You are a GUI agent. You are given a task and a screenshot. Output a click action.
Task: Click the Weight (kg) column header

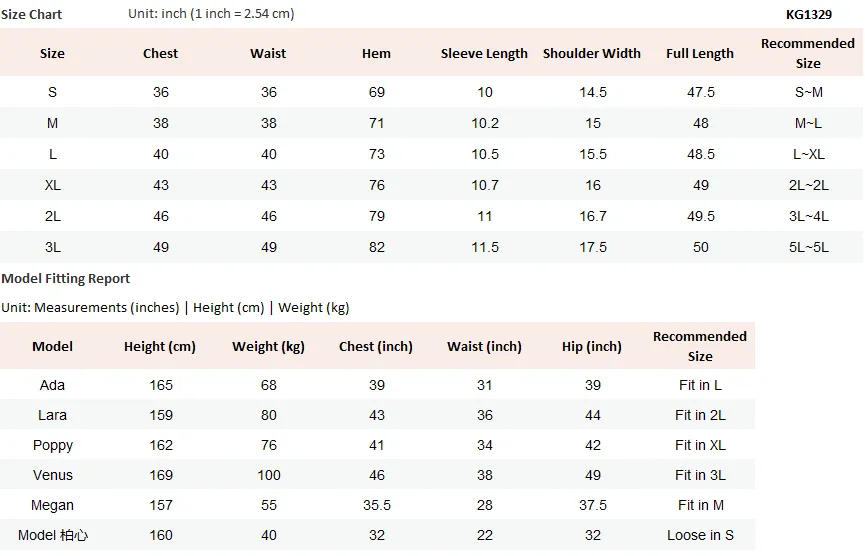(268, 346)
